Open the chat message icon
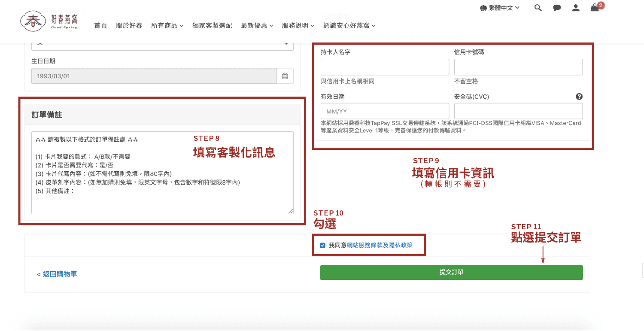644x331 pixels. [557, 7]
